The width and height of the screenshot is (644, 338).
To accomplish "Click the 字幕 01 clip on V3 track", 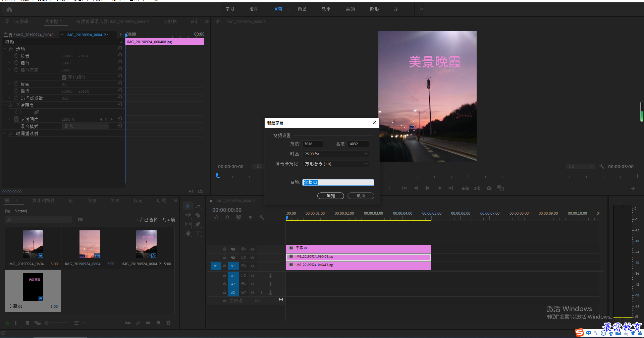I will [x=358, y=249].
